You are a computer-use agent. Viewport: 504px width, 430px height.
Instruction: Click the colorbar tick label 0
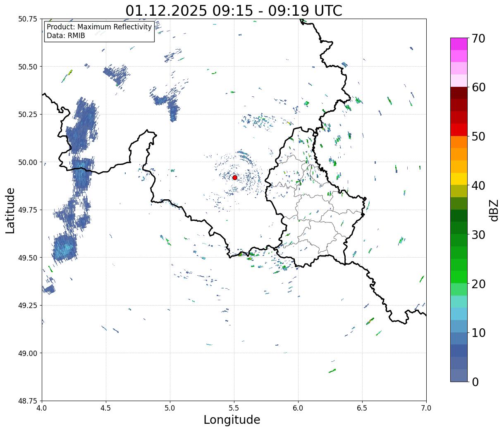point(475,382)
